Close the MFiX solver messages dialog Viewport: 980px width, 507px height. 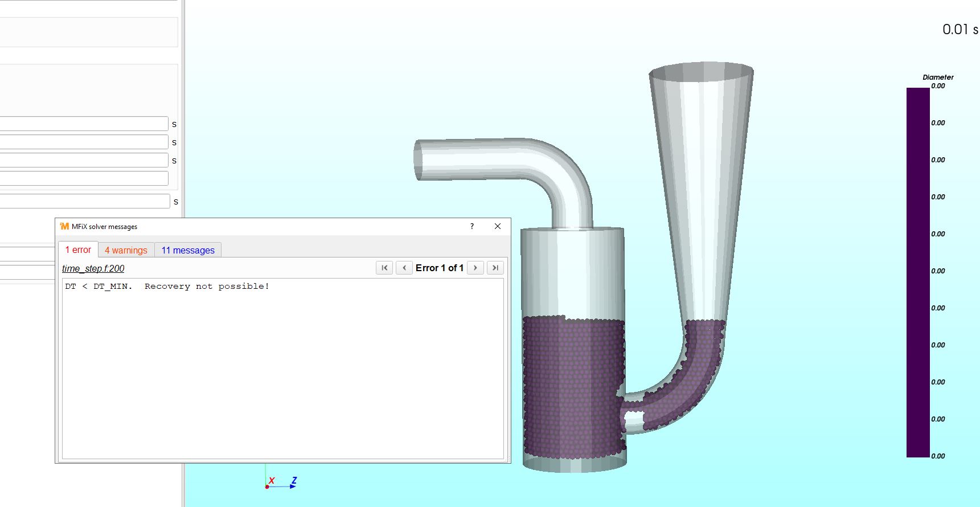coord(498,227)
